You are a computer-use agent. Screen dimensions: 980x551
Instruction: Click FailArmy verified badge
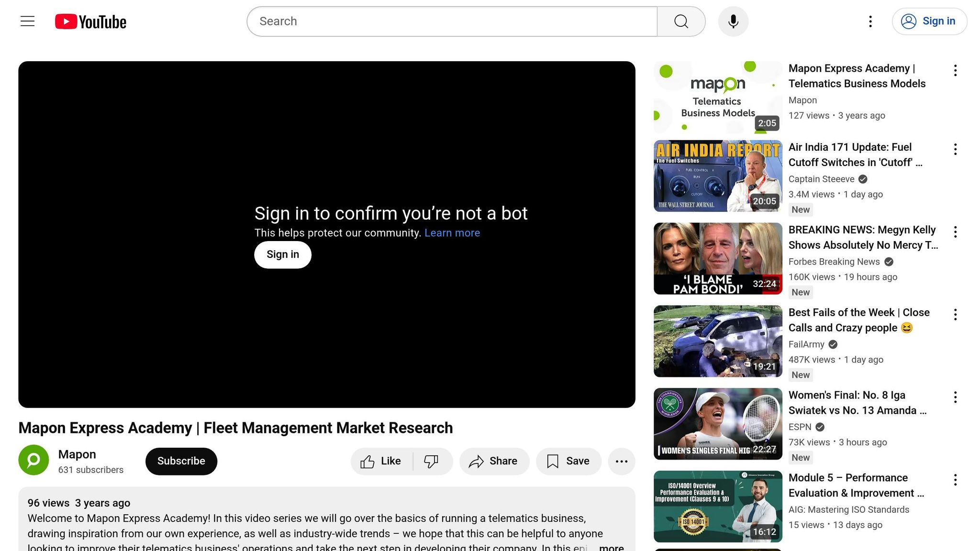833,344
